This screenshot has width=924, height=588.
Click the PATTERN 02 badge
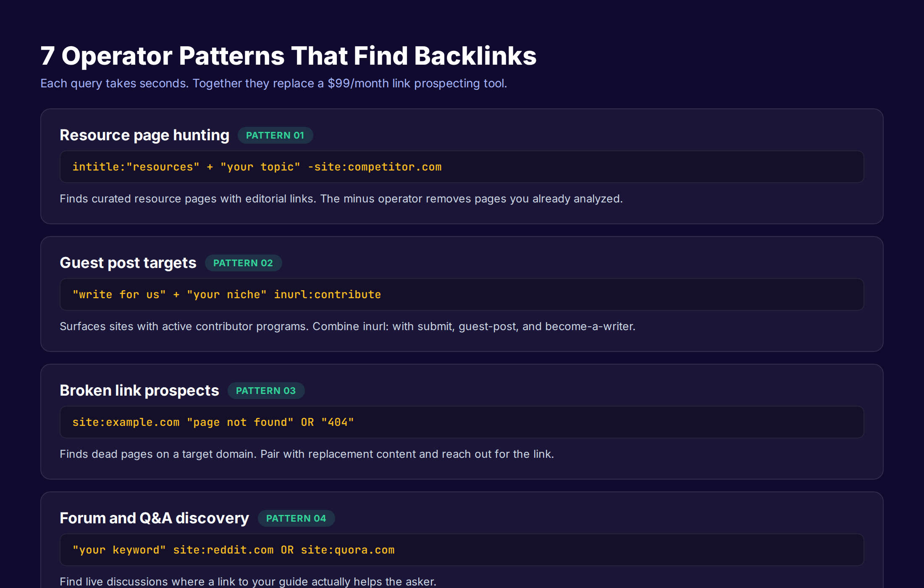click(243, 263)
